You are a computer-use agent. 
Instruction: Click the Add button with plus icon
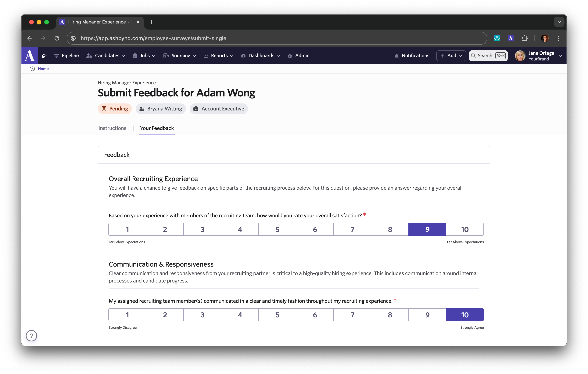click(451, 55)
